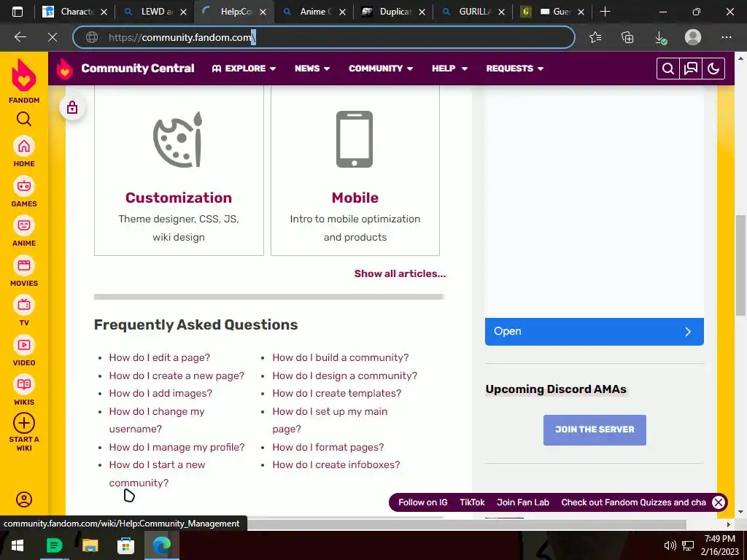Click the Start a Wiki plus icon
747x560 pixels.
[x=24, y=423]
